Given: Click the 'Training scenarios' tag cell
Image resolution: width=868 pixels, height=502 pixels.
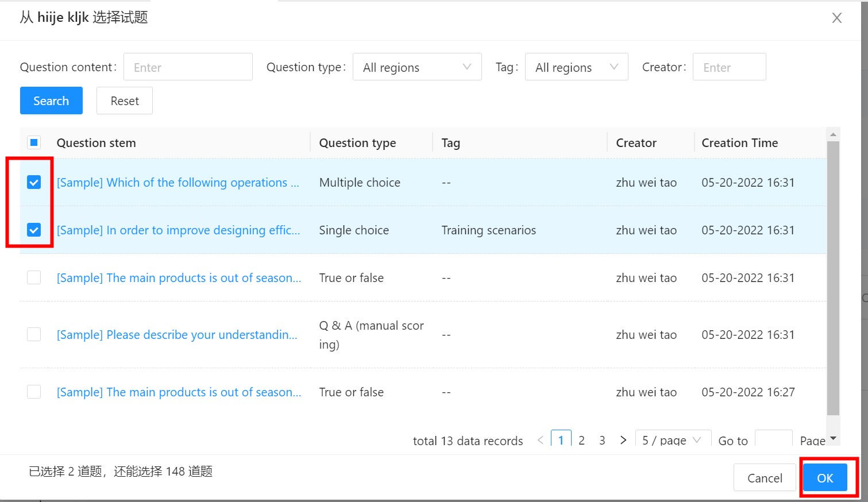Looking at the screenshot, I should (x=489, y=230).
